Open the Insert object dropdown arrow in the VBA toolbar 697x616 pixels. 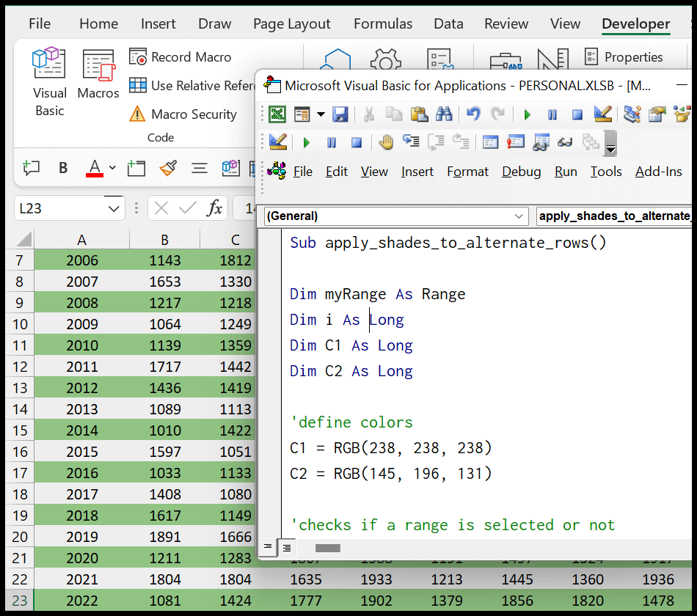click(x=321, y=114)
